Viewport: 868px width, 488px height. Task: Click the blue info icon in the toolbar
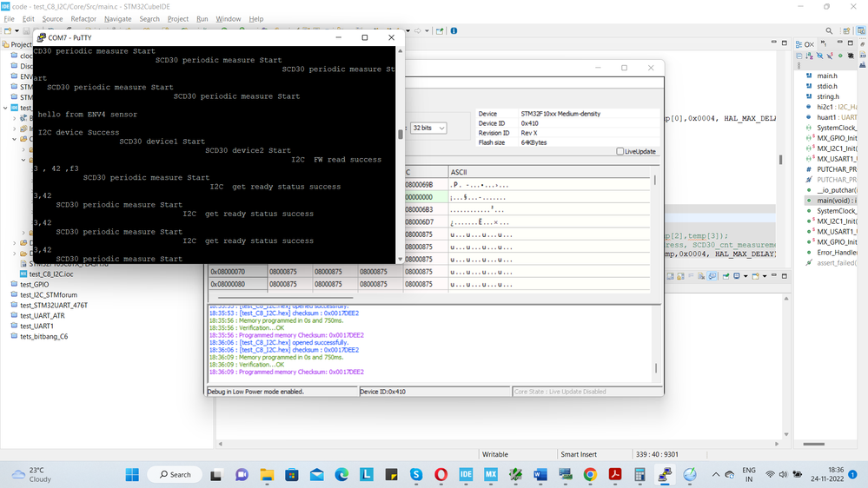[454, 31]
